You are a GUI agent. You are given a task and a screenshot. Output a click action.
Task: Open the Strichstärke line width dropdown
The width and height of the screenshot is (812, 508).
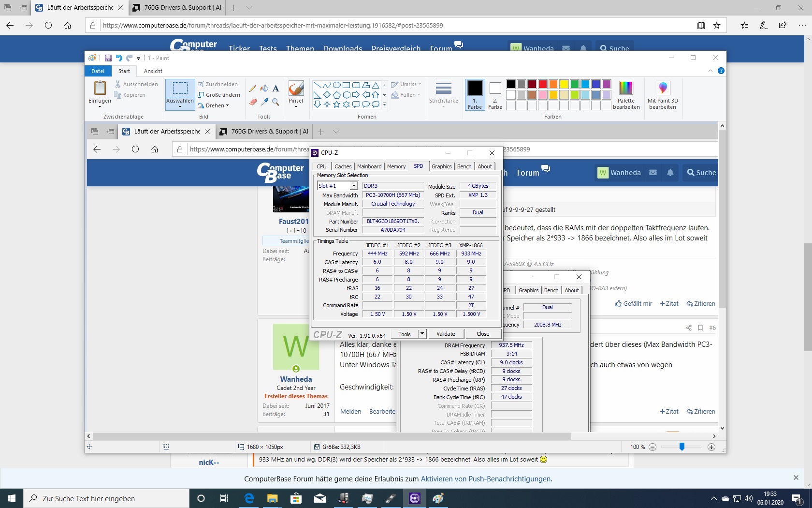[x=444, y=95]
